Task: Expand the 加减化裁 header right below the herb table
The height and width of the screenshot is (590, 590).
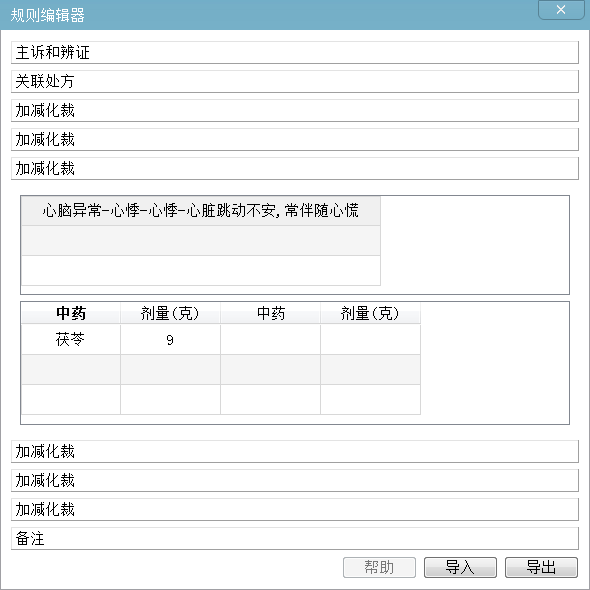Action: point(295,452)
